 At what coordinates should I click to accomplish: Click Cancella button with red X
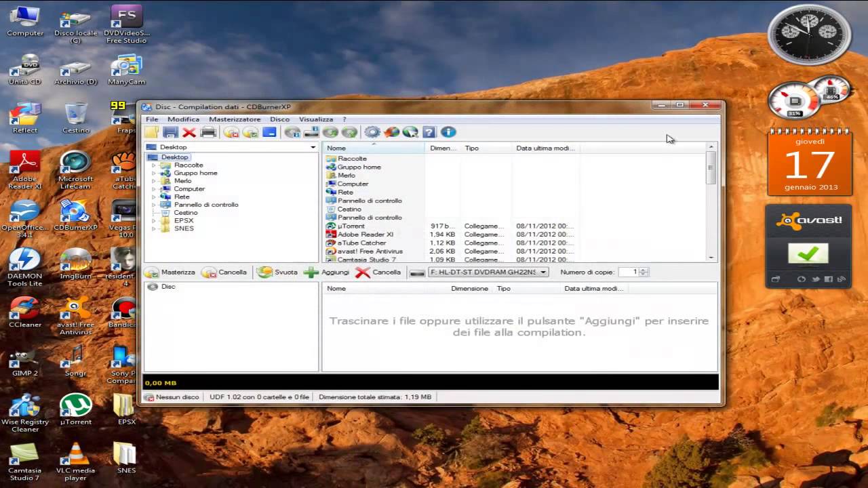[378, 272]
